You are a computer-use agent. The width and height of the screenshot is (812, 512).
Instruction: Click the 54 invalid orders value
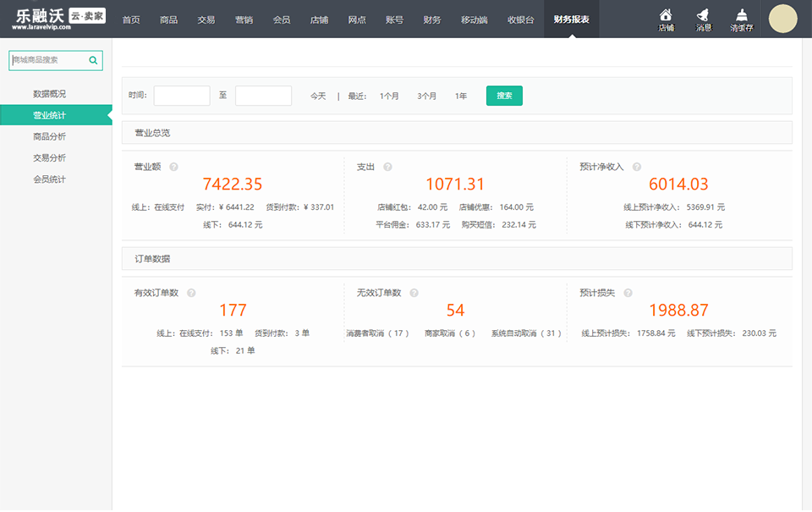pos(456,310)
